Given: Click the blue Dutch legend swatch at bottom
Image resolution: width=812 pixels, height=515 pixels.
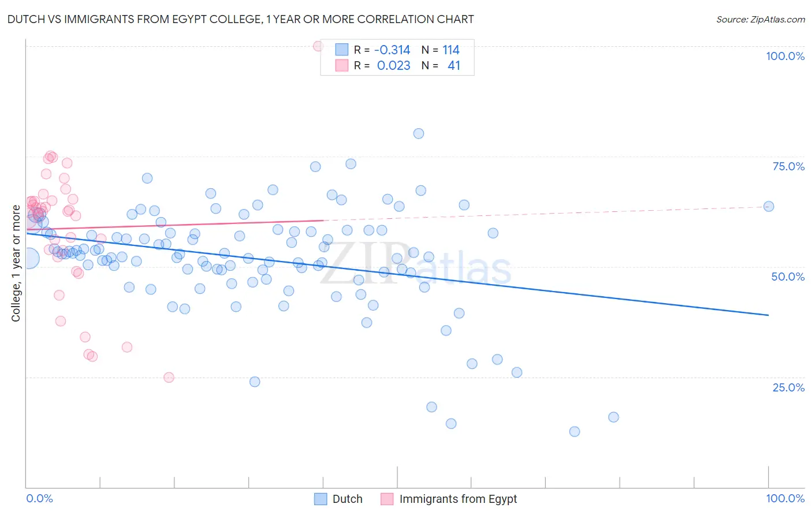Looking at the screenshot, I should point(321,499).
